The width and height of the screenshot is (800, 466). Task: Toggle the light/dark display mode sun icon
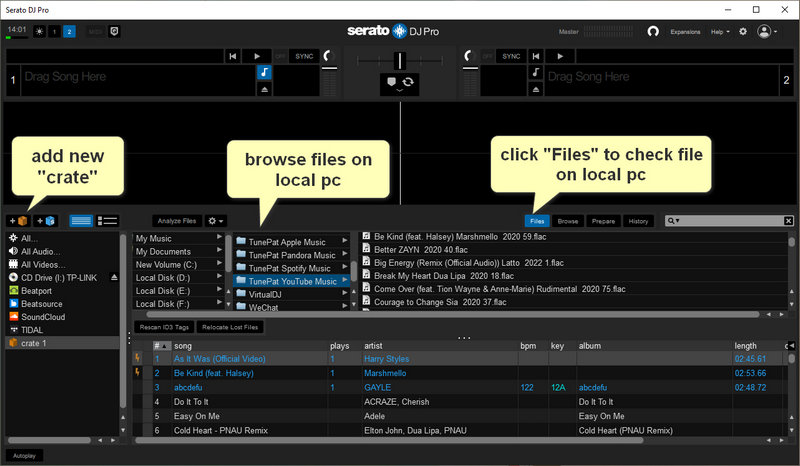point(39,32)
